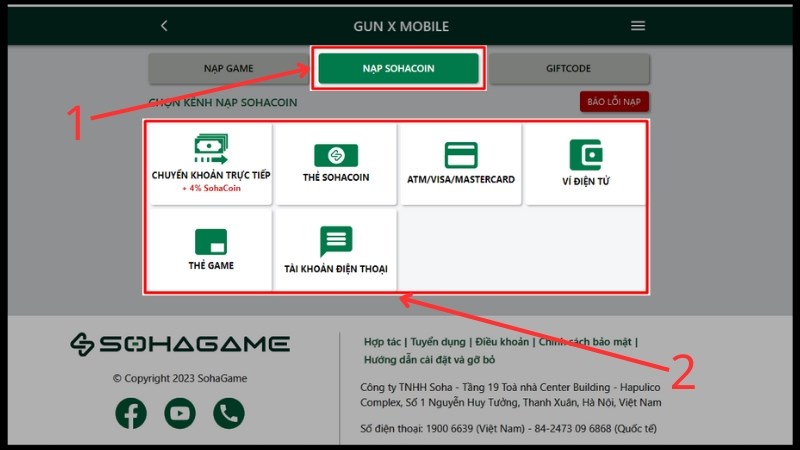Click the Công ty TNHH Soha address text

pyautogui.click(x=511, y=395)
